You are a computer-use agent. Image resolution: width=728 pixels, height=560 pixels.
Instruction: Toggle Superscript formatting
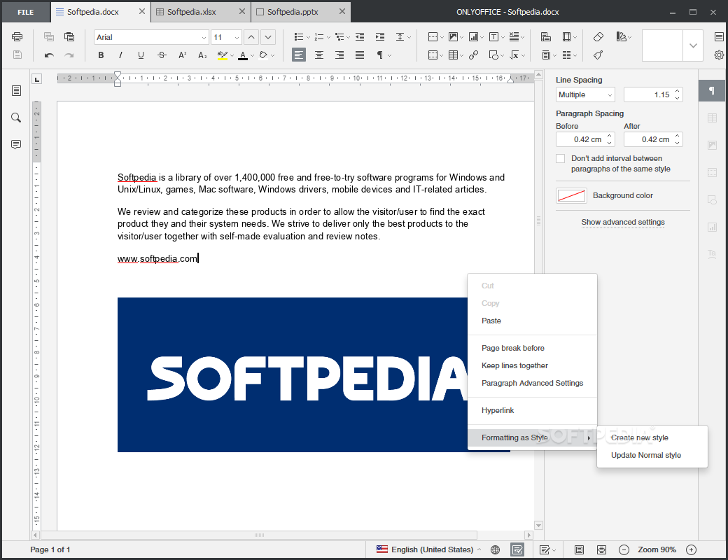point(182,55)
